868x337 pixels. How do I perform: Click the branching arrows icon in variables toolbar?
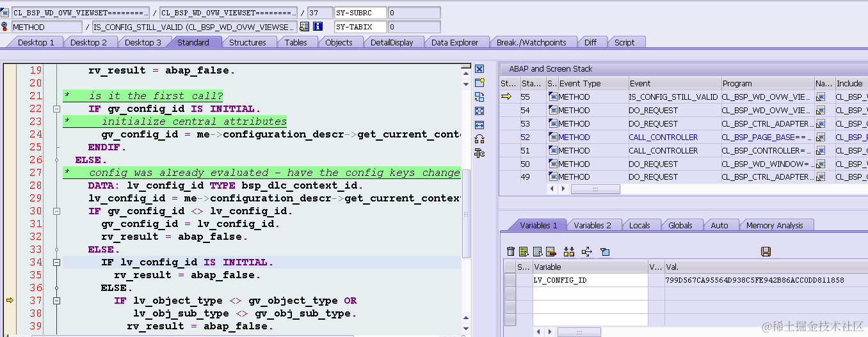pos(587,252)
